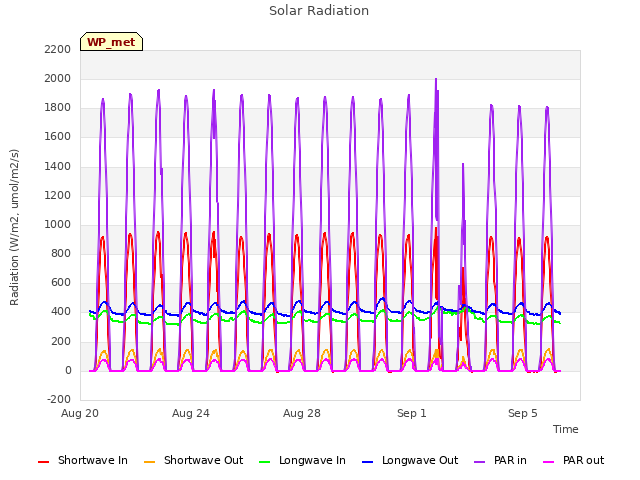The image size is (640, 480).
Task: Click the Time x-axis title
Action: point(565,429)
